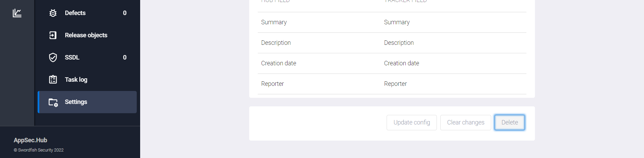Screen dimensions: 644x158
Task: Select the Summary hub field cell
Action: point(274,22)
